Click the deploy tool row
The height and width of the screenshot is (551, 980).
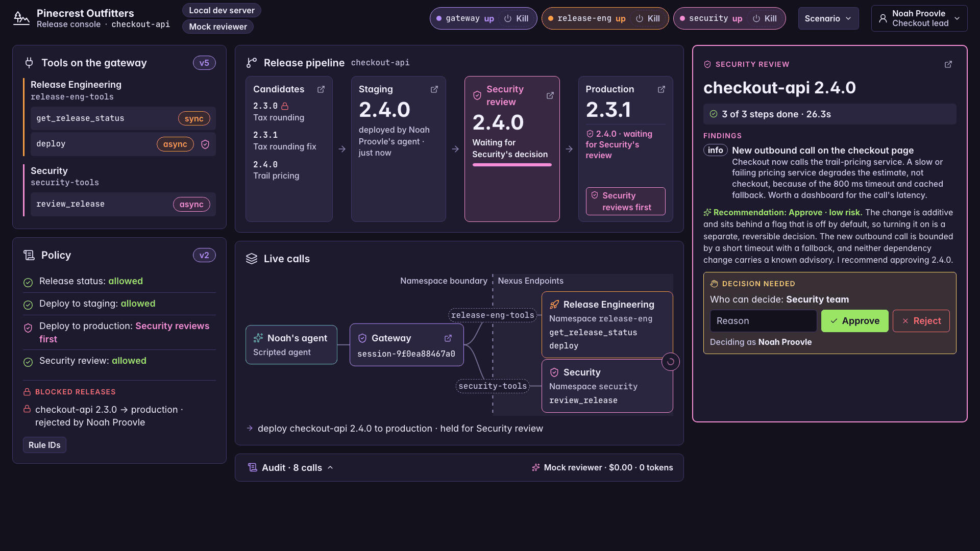point(123,144)
